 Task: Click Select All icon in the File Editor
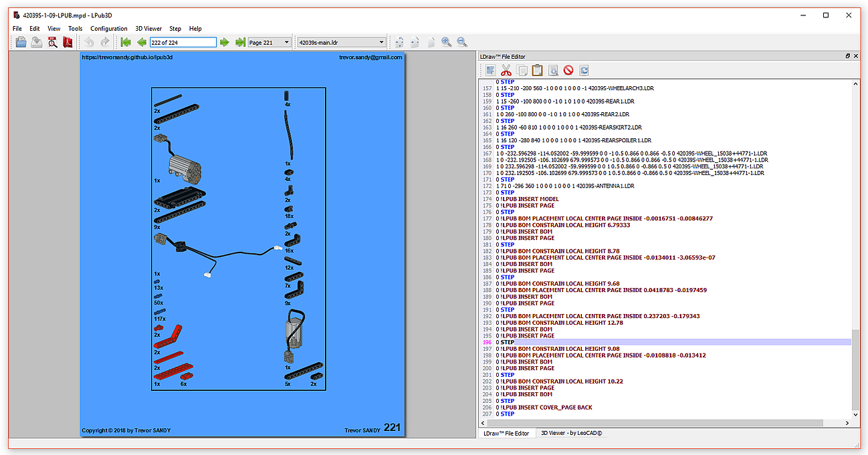[490, 70]
